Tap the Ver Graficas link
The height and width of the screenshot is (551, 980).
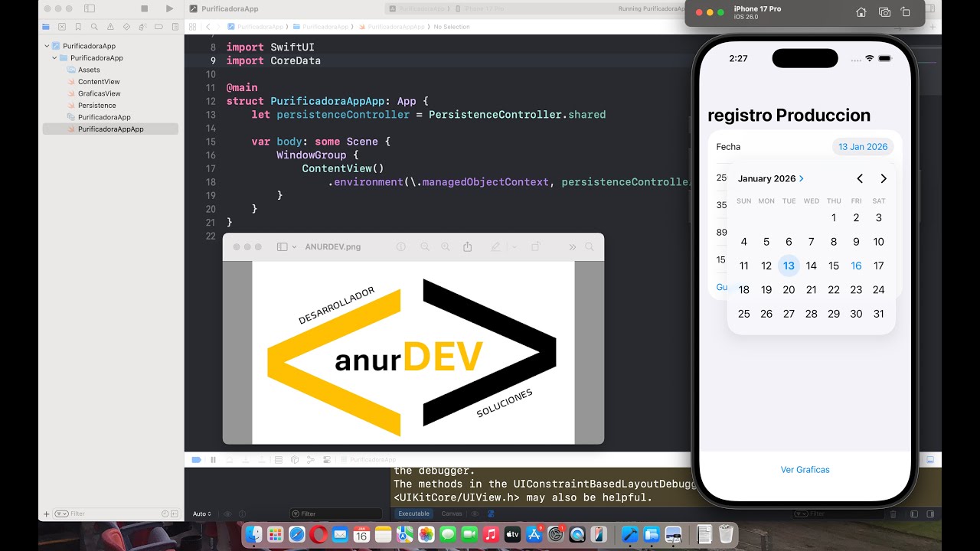tap(805, 470)
